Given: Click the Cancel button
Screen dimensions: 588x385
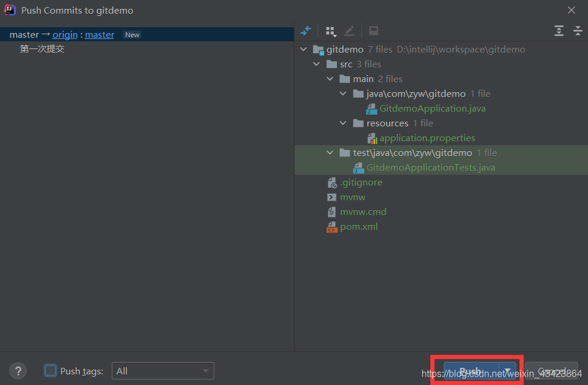Looking at the screenshot, I should click(x=551, y=371).
